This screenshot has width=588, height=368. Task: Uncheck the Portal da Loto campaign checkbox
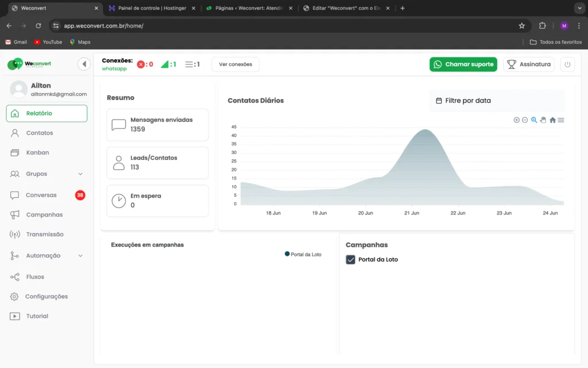click(351, 260)
